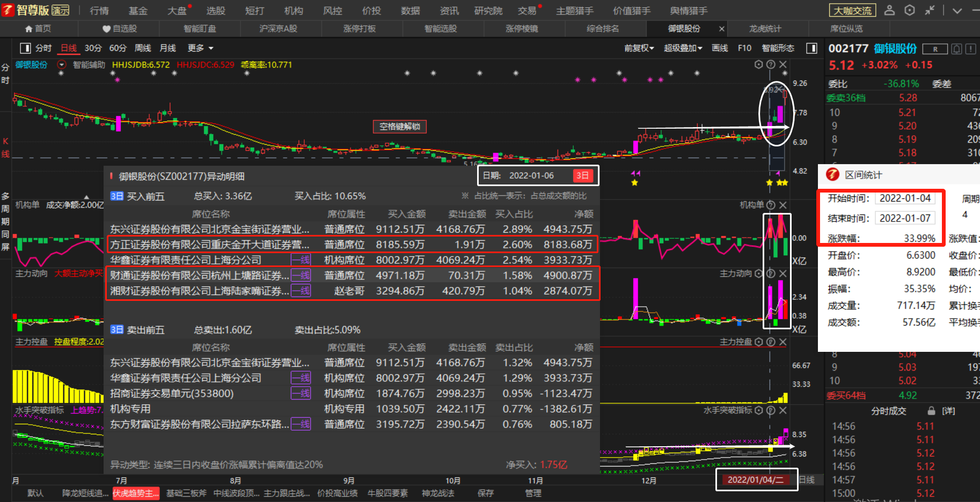Click the 日期 2022-01-06 date field
Viewport: 980px width, 502px height.
531,175
